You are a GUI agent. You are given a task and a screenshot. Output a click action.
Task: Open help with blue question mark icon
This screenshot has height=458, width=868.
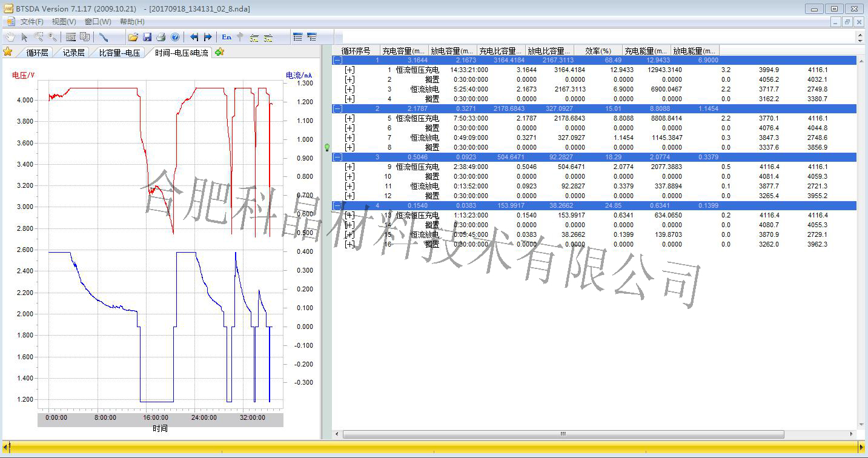click(175, 37)
